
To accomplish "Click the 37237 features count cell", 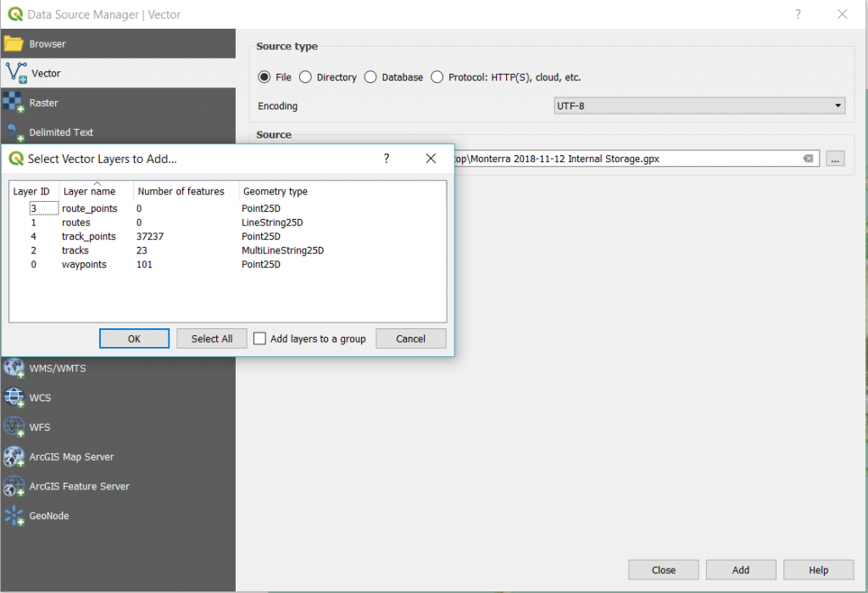I will (150, 236).
